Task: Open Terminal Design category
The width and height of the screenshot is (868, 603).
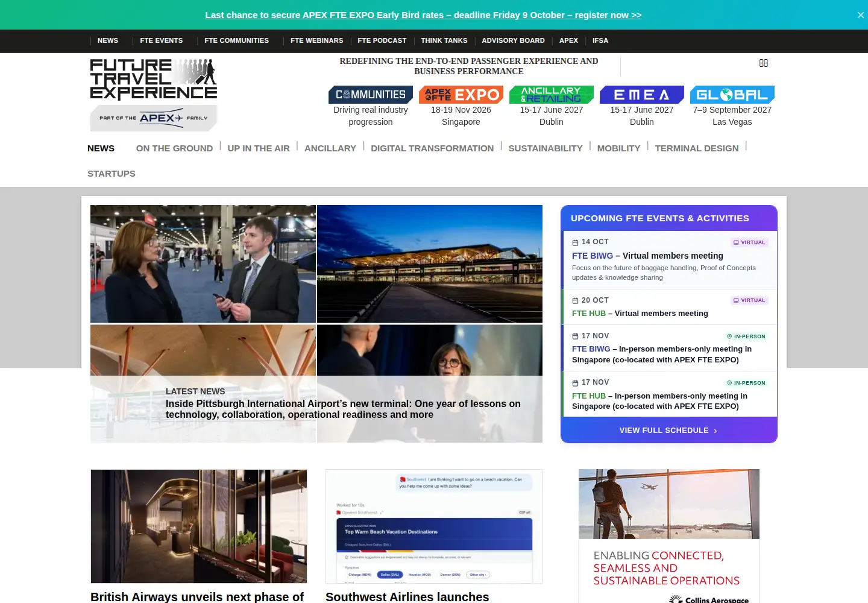Action: 697,148
